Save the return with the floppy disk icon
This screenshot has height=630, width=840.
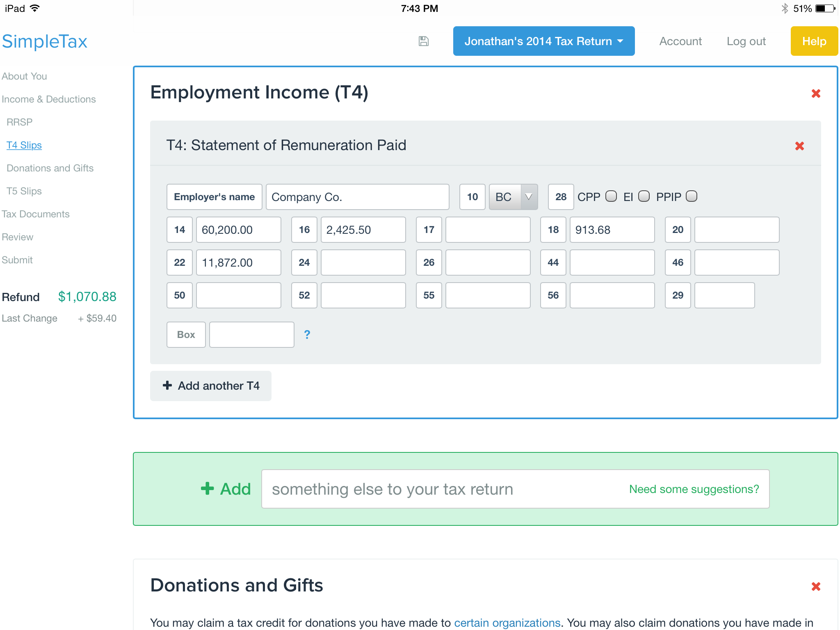pos(423,41)
